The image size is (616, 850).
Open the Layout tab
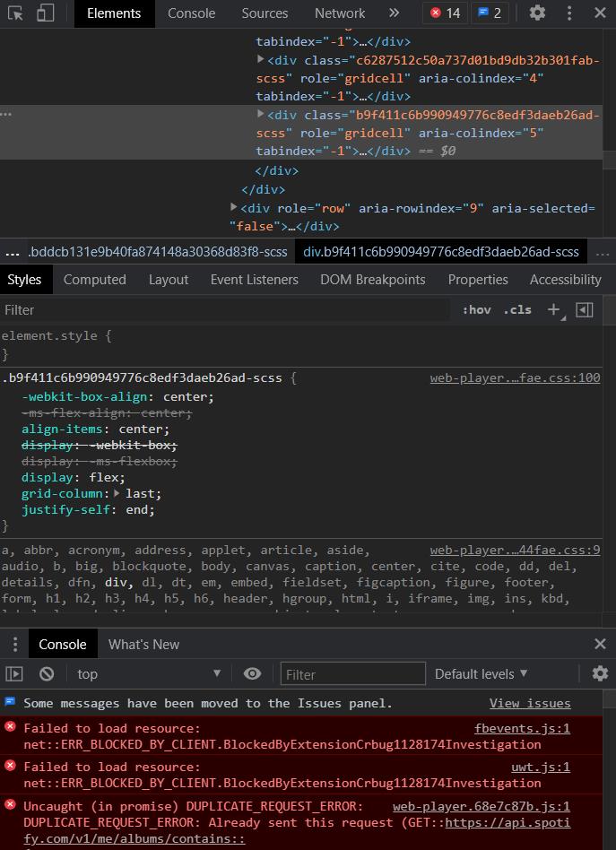pyautogui.click(x=169, y=280)
